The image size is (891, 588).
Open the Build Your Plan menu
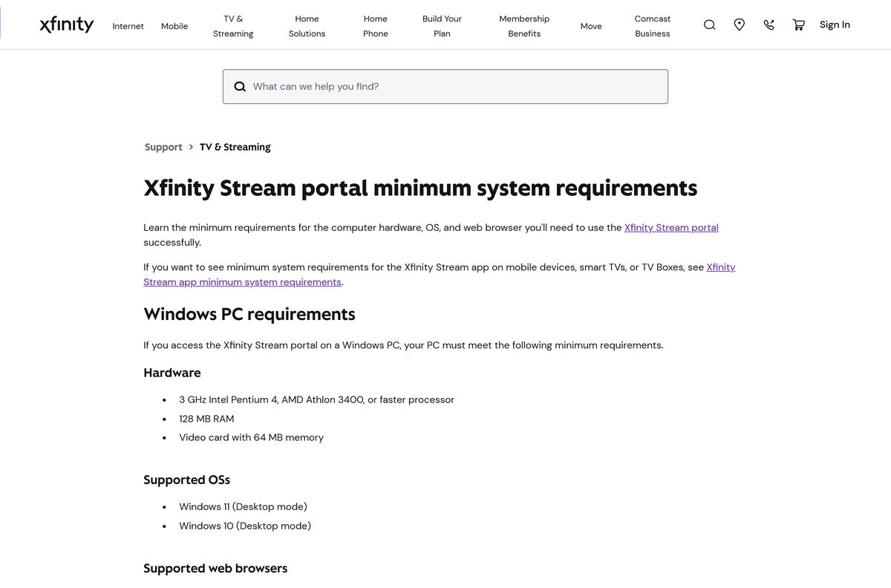[x=442, y=26]
